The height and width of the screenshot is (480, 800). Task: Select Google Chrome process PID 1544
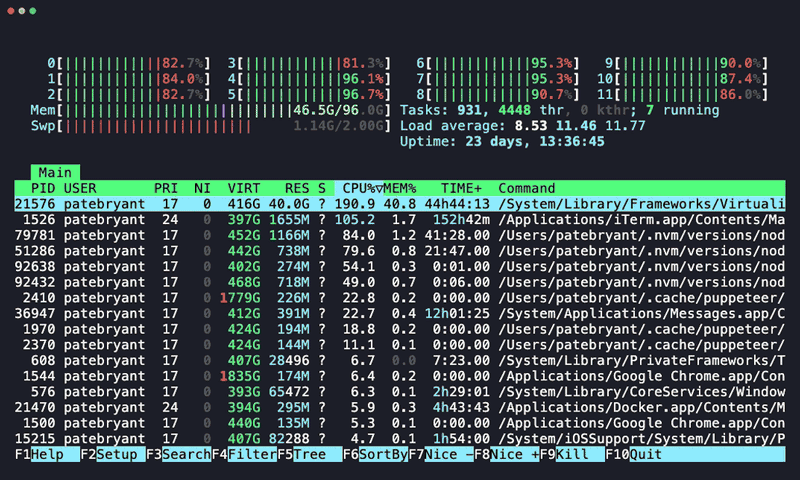click(x=400, y=376)
